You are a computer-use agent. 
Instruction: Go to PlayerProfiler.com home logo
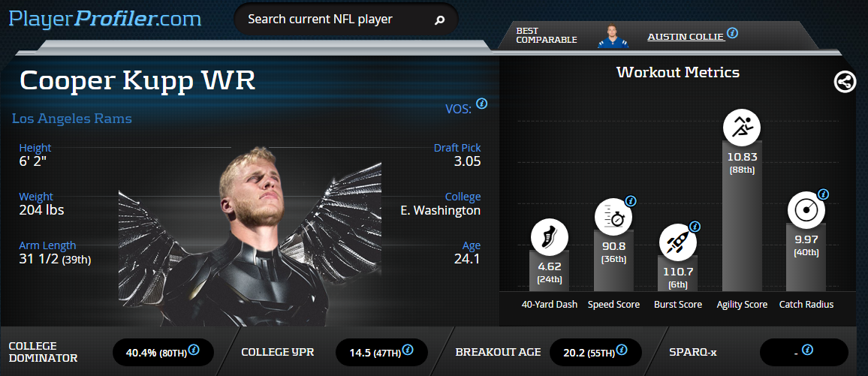(x=104, y=19)
